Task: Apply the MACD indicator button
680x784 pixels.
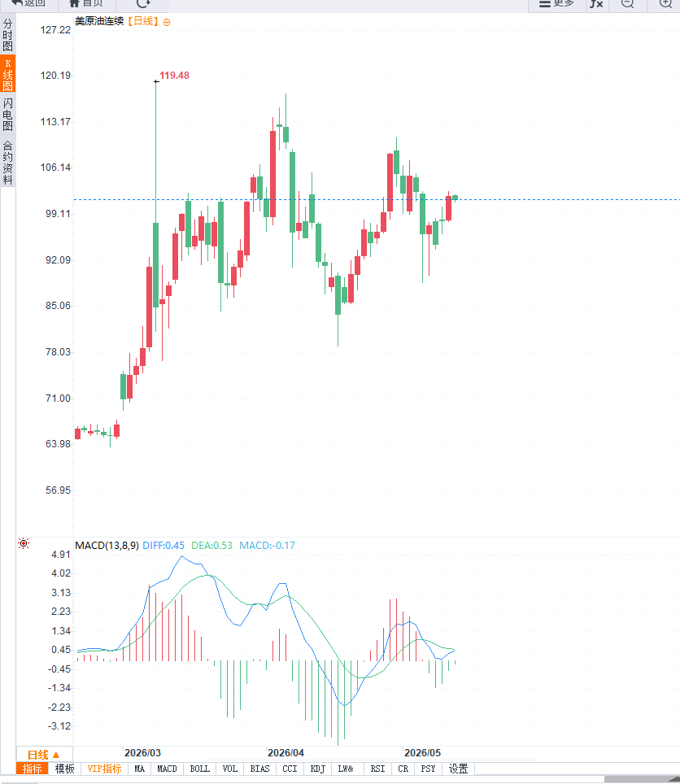Action: click(167, 769)
